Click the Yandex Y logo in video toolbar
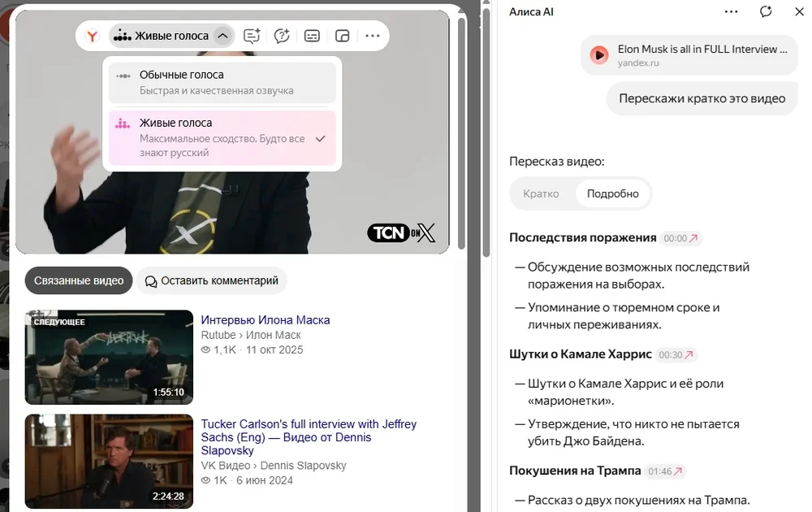This screenshot has height=512, width=812. pyautogui.click(x=93, y=36)
